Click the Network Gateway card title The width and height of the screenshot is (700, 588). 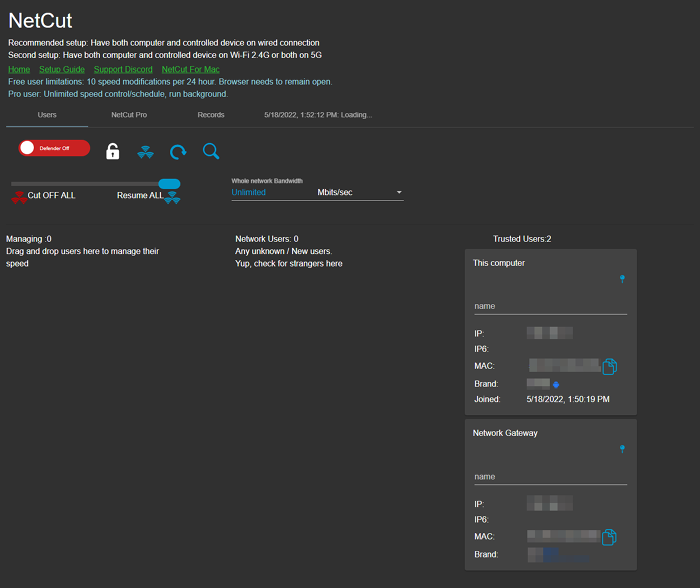pos(505,433)
